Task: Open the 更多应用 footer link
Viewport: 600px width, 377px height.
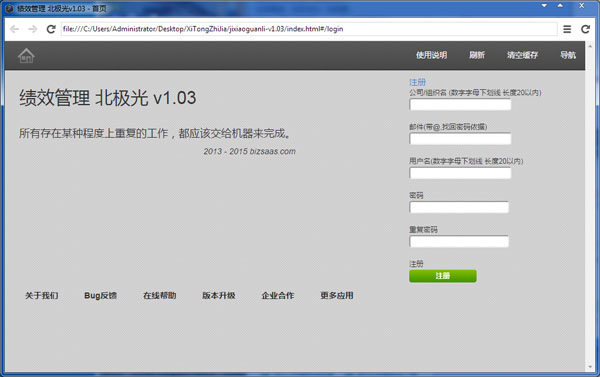Action: 337,295
